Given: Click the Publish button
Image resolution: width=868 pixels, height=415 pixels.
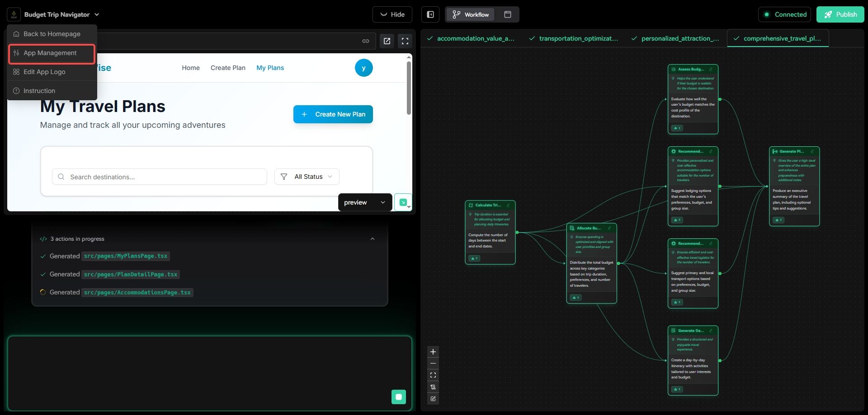Looking at the screenshot, I should (840, 14).
